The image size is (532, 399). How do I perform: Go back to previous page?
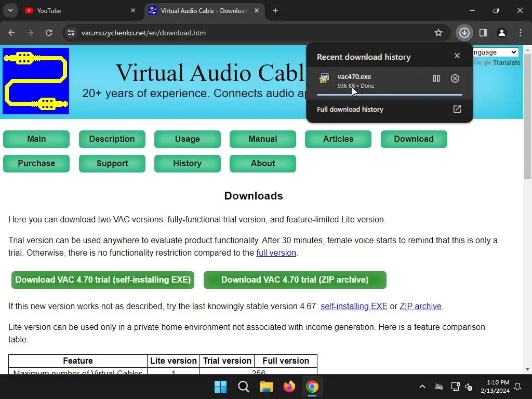[x=11, y=33]
